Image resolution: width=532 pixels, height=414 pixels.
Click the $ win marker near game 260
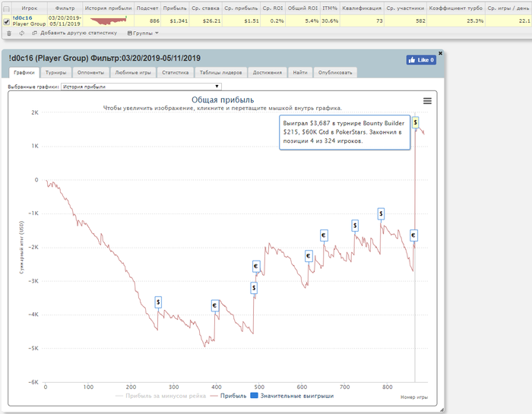click(158, 302)
